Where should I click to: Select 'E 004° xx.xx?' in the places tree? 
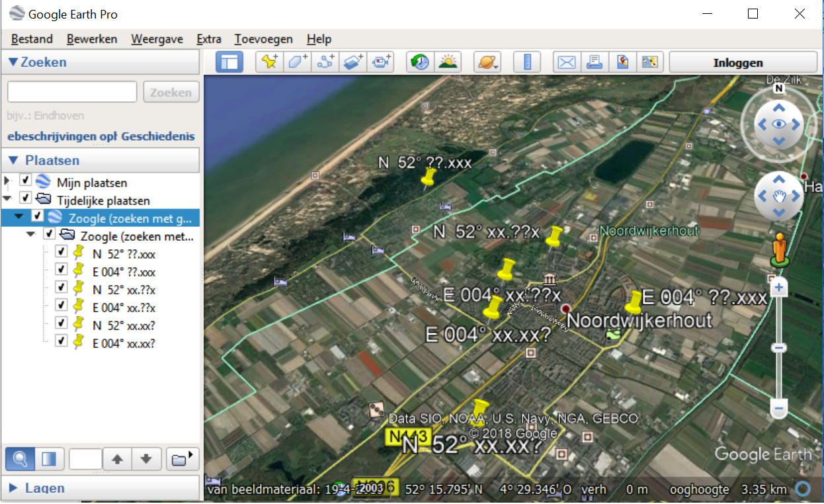pyautogui.click(x=124, y=343)
